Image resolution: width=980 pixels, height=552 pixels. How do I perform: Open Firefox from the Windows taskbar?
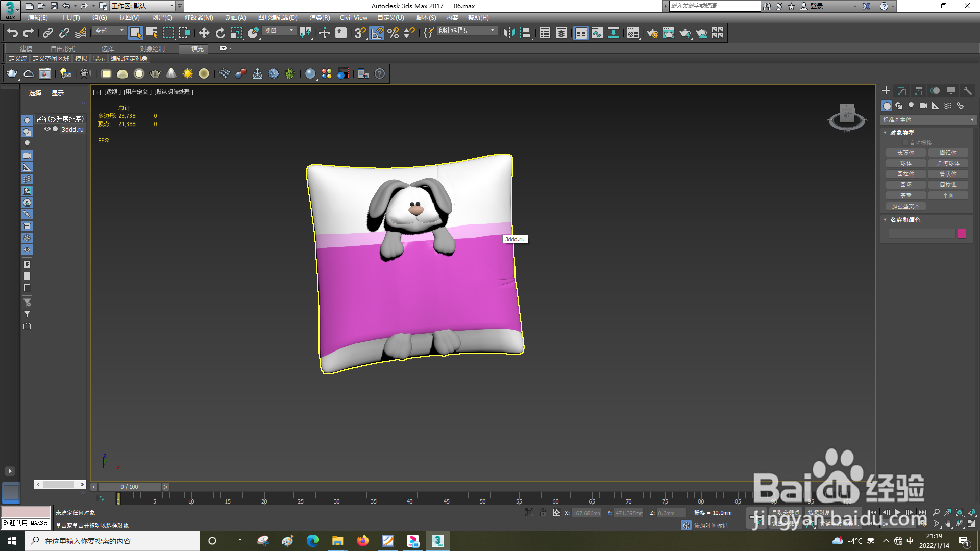(x=363, y=541)
